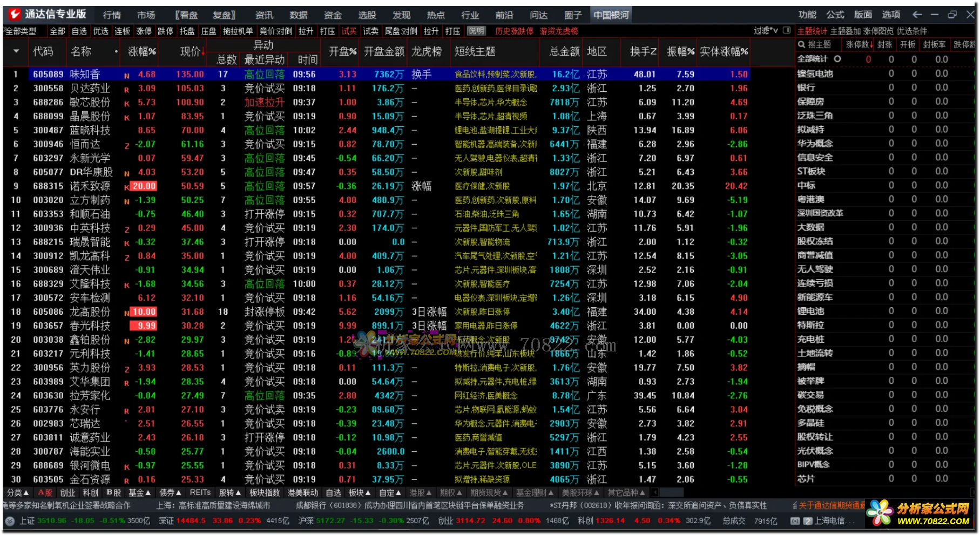Open the 热点 menu

coord(436,15)
